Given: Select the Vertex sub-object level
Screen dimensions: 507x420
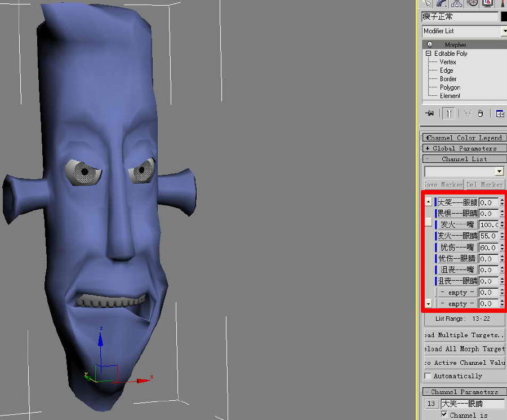Looking at the screenshot, I should tap(447, 62).
